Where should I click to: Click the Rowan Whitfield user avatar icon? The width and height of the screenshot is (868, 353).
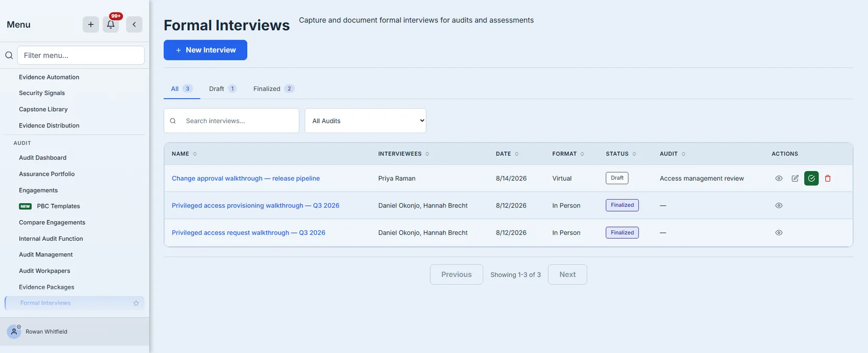coord(14,332)
